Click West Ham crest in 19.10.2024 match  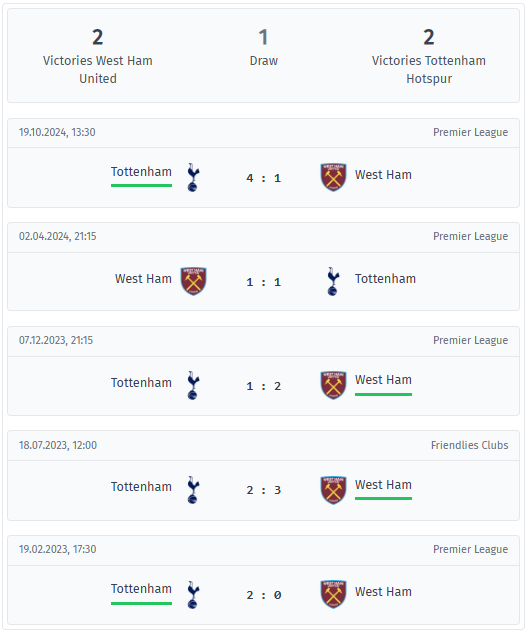(x=333, y=177)
